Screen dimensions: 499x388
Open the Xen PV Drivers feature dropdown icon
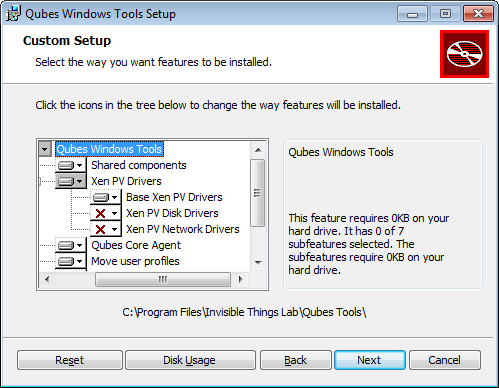(x=70, y=181)
